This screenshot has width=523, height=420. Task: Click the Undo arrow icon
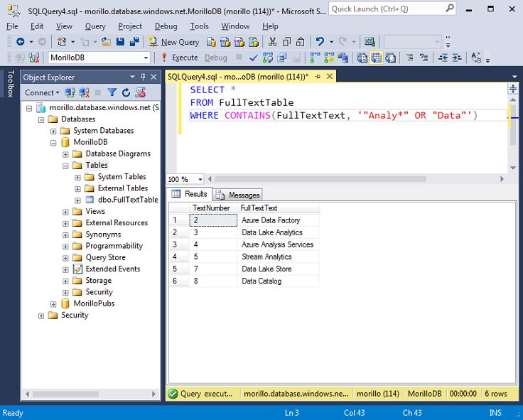320,42
